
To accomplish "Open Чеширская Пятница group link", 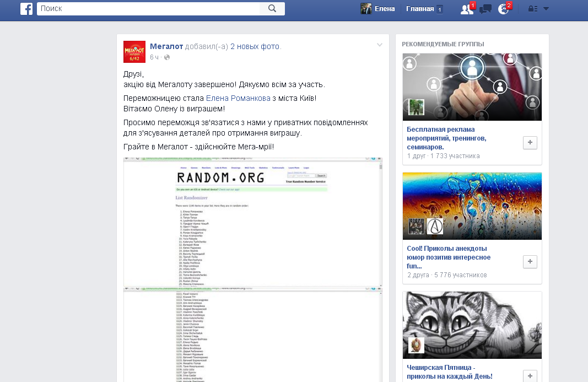I will click(x=450, y=372).
